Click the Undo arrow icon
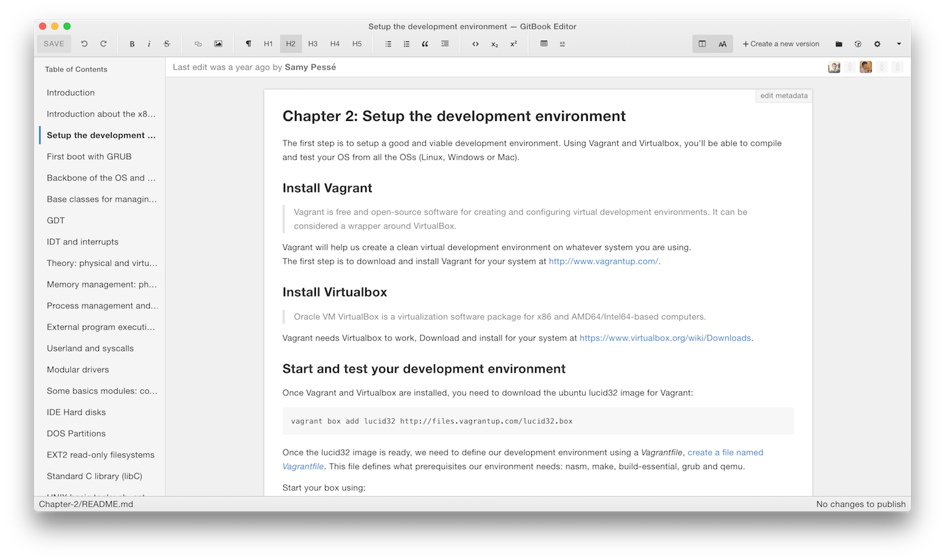The image size is (945, 560). [84, 44]
